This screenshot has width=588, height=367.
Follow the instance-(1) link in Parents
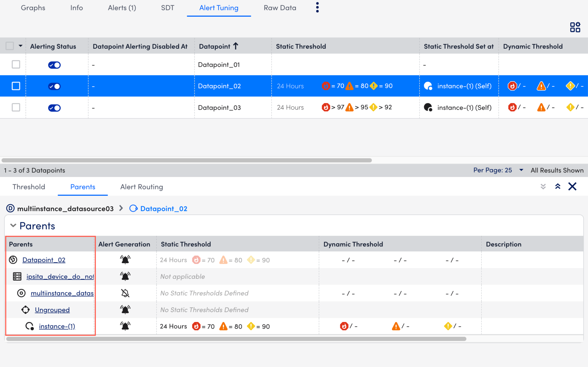[x=57, y=326]
